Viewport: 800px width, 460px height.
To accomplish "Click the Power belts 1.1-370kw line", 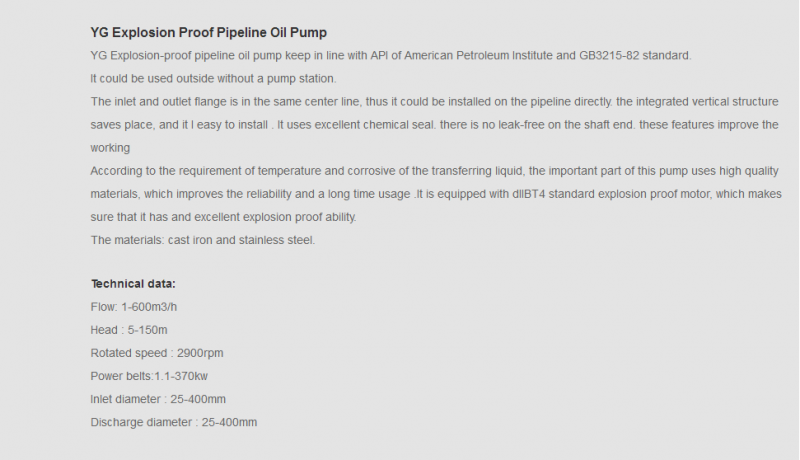I will click(x=149, y=376).
